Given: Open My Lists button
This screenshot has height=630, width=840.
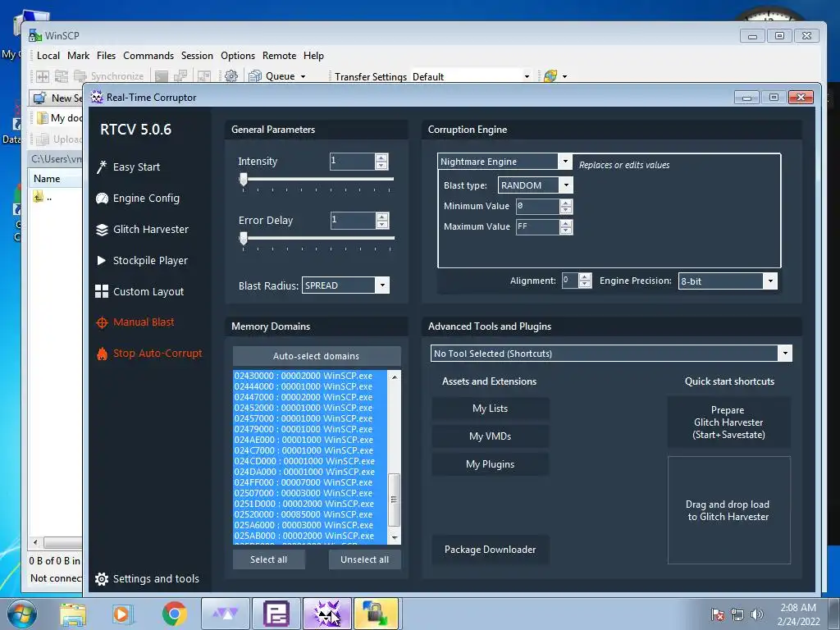Looking at the screenshot, I should [491, 409].
